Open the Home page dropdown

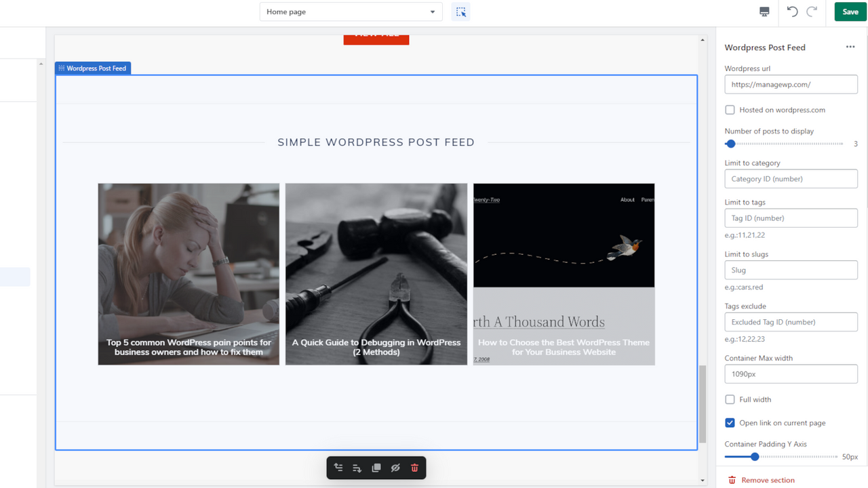351,12
